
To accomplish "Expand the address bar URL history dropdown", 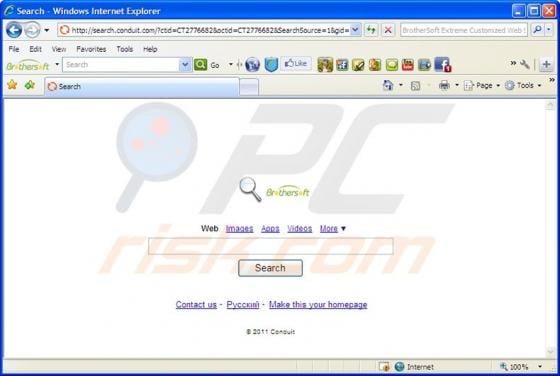I will click(355, 30).
